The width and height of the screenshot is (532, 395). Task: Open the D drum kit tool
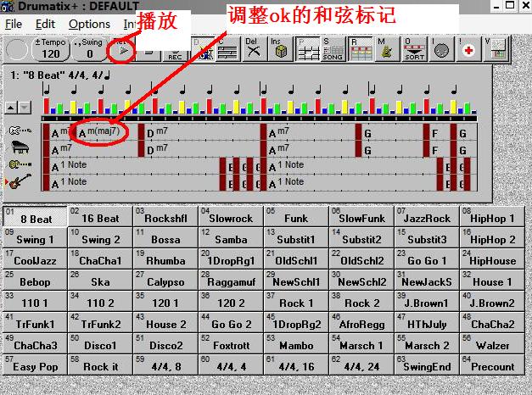204,49
